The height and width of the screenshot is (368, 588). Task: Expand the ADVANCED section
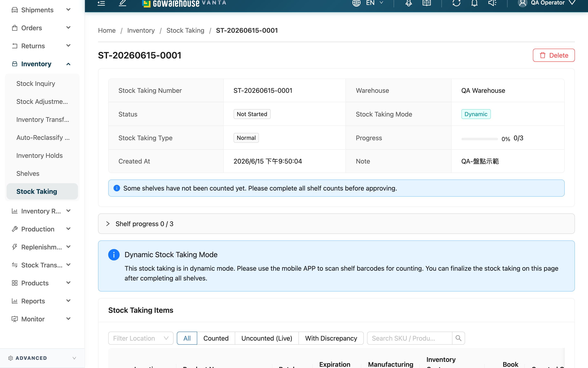click(x=42, y=358)
